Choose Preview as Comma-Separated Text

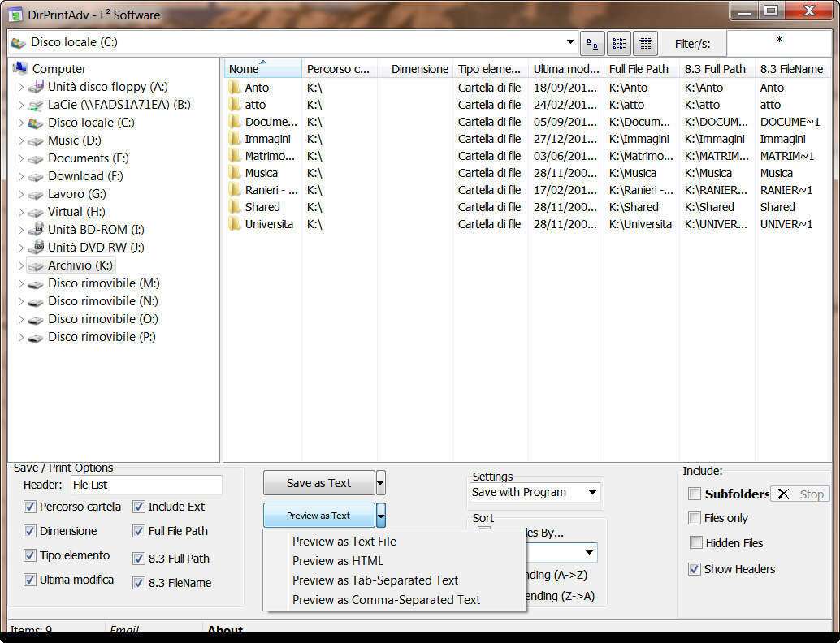click(394, 600)
